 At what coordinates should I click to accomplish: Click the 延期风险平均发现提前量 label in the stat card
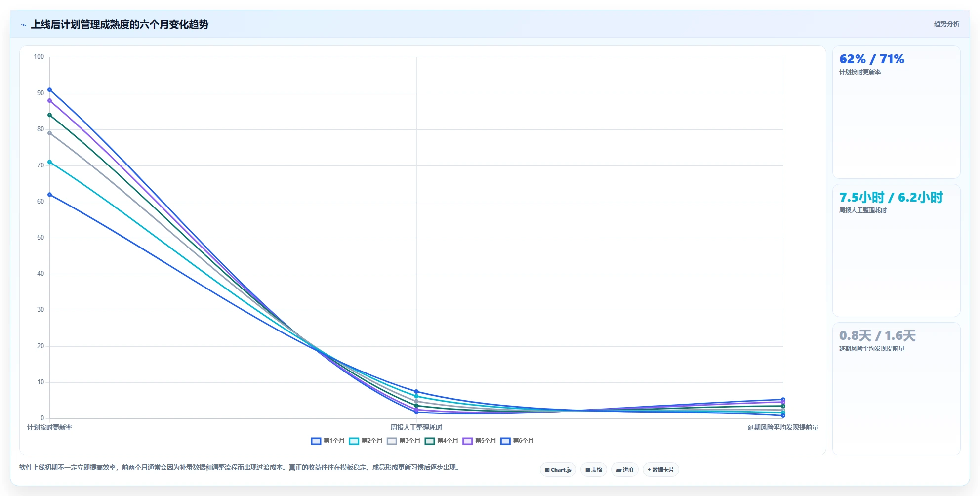pyautogui.click(x=872, y=349)
